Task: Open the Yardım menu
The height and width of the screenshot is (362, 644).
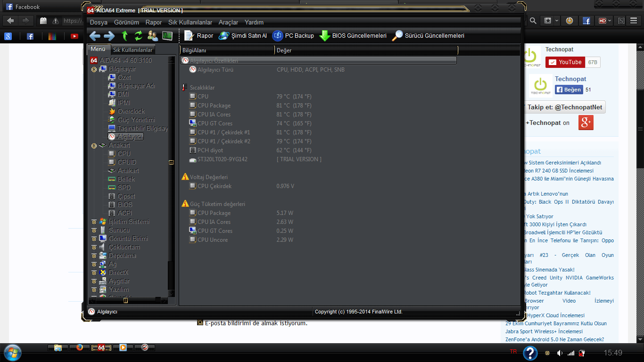Action: [254, 22]
